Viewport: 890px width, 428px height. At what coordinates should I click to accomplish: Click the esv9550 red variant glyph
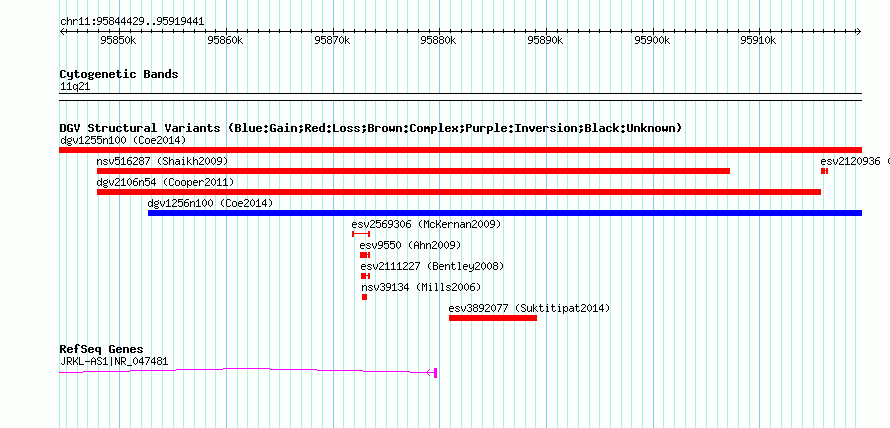[x=365, y=255]
